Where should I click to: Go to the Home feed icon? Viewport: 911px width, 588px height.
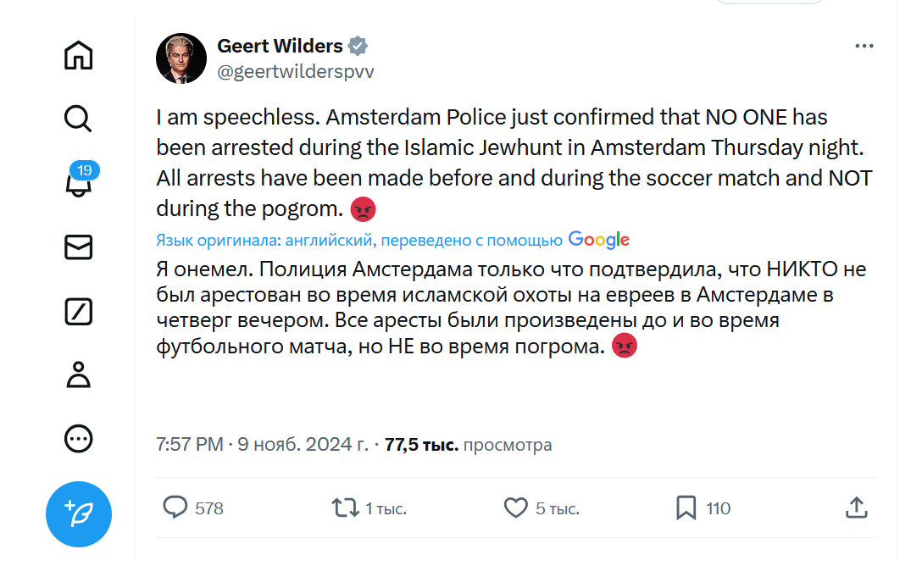[79, 56]
